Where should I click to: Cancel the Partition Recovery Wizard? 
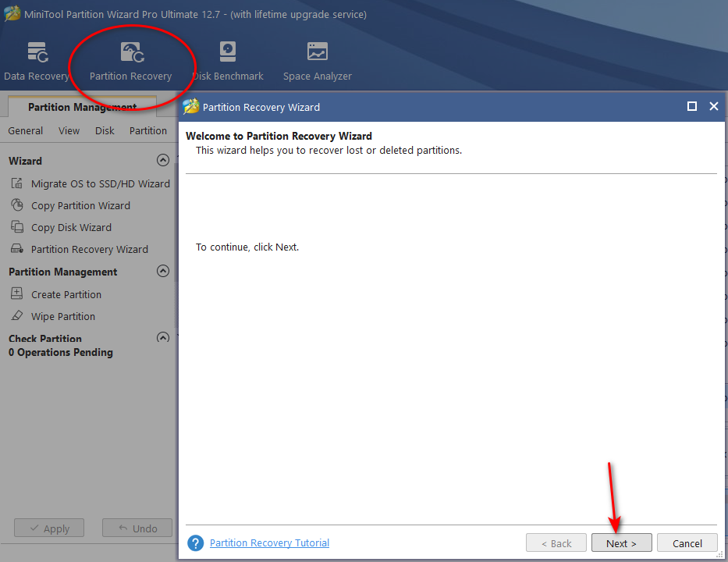click(x=687, y=543)
